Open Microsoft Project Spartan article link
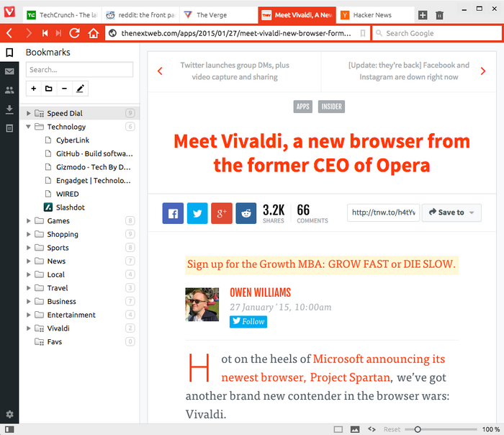 click(x=333, y=368)
